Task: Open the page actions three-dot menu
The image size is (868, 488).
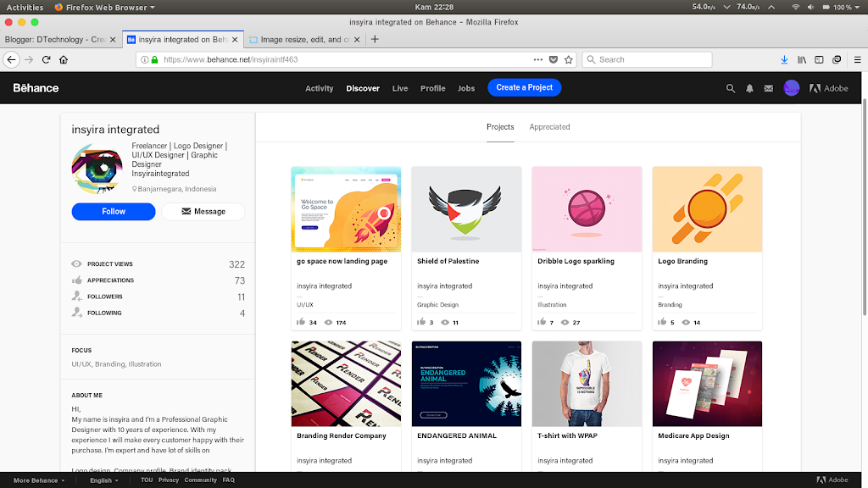Action: click(538, 60)
